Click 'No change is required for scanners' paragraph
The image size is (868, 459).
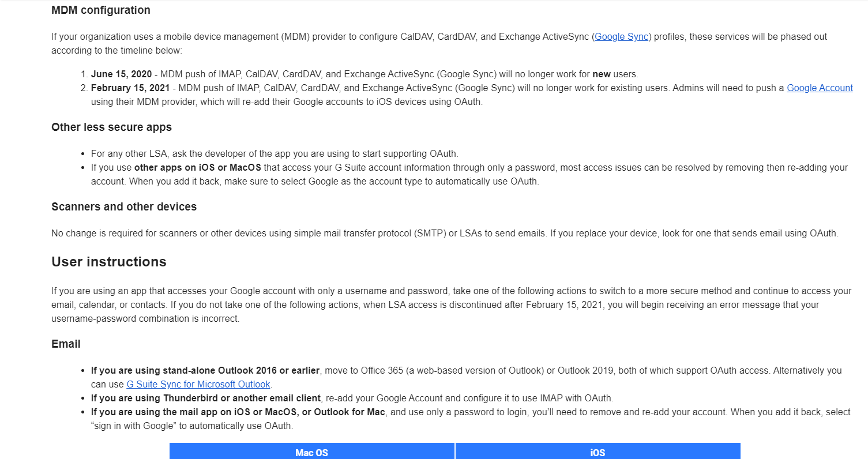tap(445, 234)
